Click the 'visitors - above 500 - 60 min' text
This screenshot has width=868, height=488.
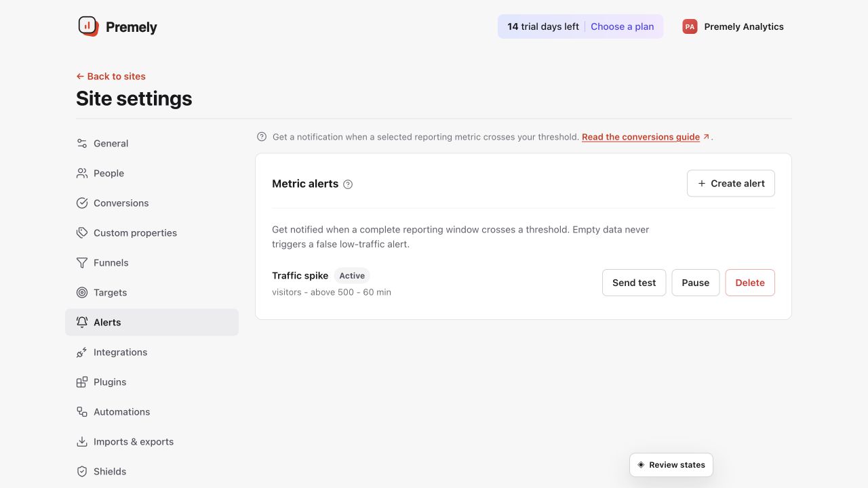click(332, 292)
